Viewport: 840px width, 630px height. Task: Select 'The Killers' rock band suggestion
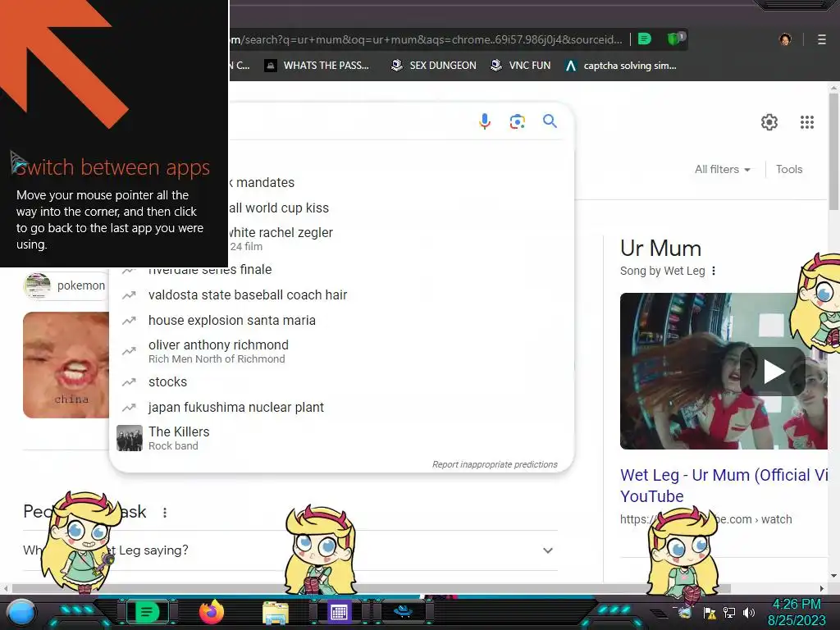(x=342, y=438)
